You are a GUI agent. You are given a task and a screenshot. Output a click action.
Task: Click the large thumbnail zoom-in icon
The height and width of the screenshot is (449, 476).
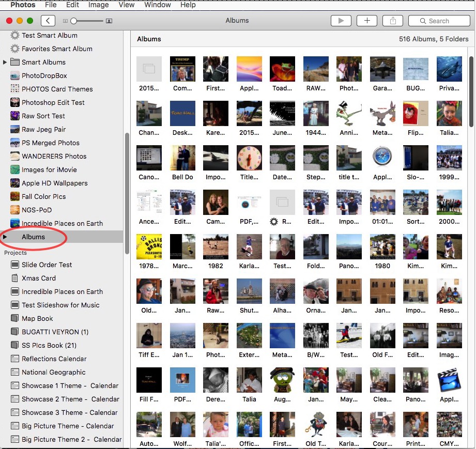[x=109, y=21]
